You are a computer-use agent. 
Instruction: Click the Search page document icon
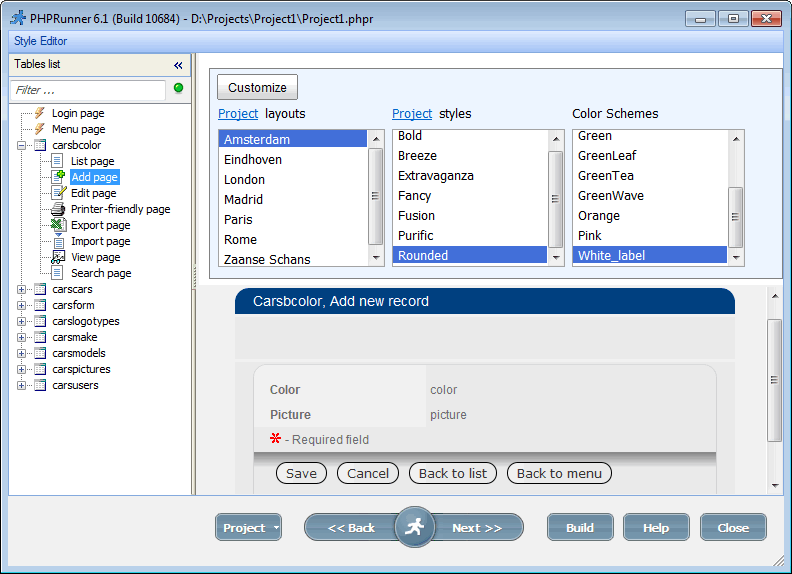click(x=58, y=273)
